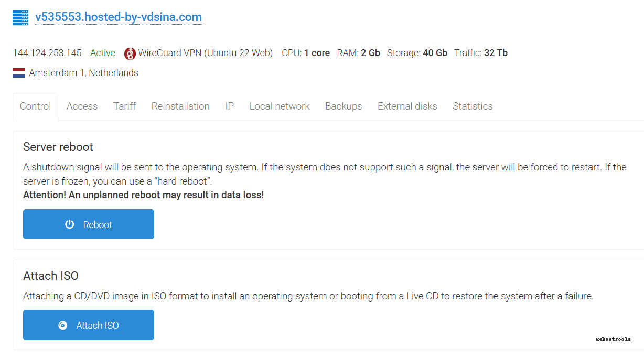Open the Local network tab
644x355 pixels.
pyautogui.click(x=279, y=106)
